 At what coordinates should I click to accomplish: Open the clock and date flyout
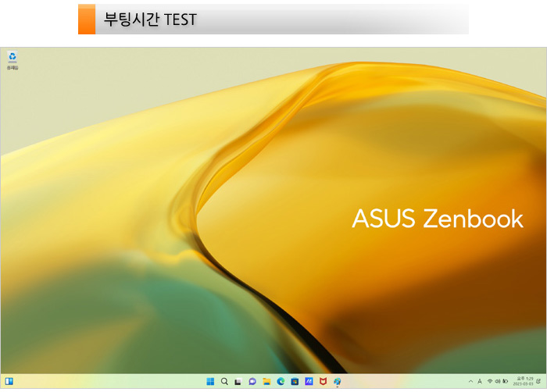click(523, 381)
